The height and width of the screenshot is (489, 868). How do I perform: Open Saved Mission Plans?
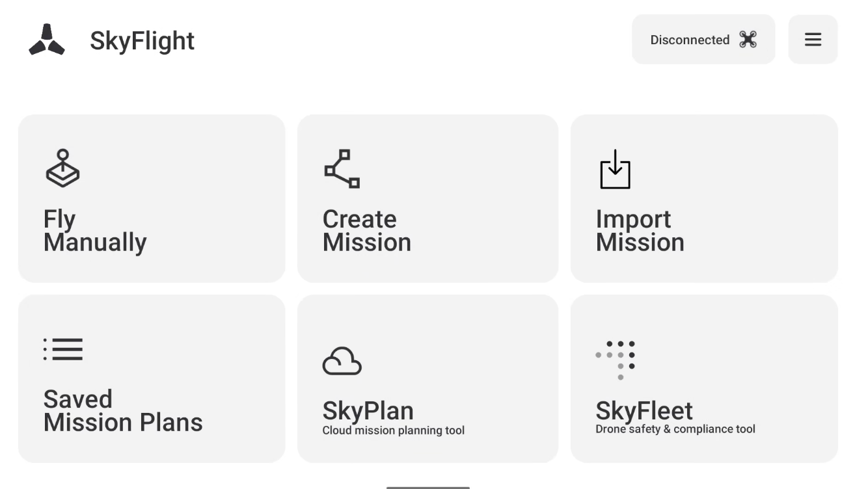pyautogui.click(x=152, y=377)
